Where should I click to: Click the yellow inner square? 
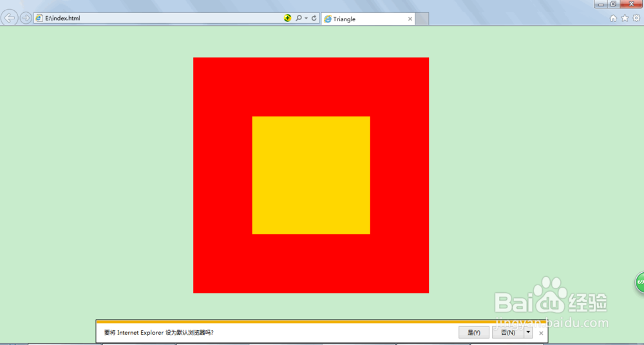(x=311, y=175)
